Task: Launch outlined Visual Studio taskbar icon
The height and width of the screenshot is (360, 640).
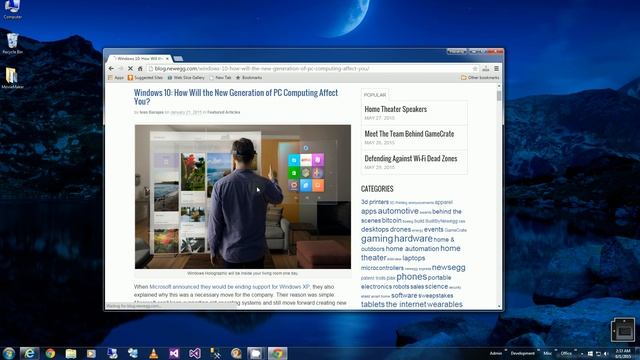Action: 195,353
